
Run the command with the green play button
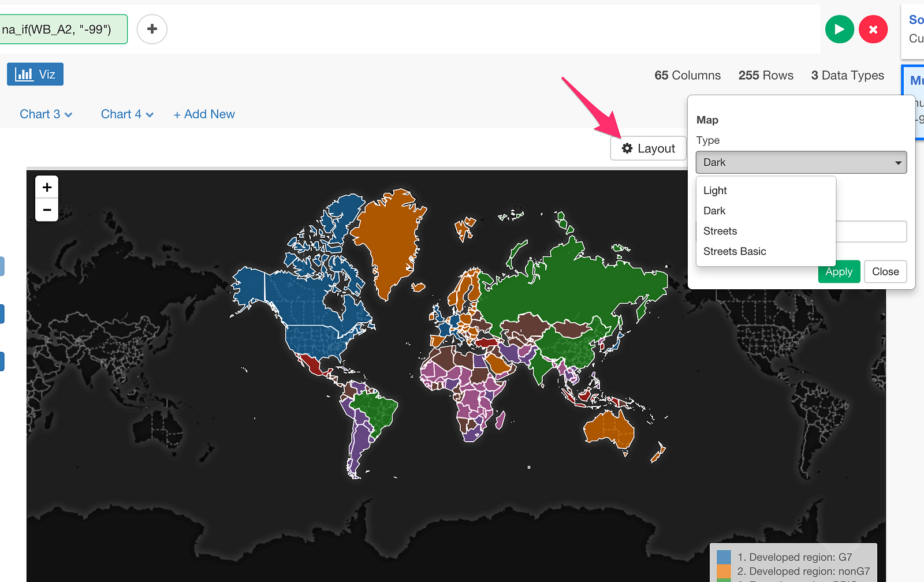click(840, 29)
